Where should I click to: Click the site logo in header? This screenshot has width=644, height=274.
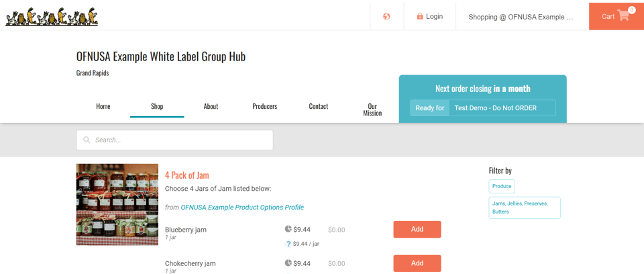52,17
